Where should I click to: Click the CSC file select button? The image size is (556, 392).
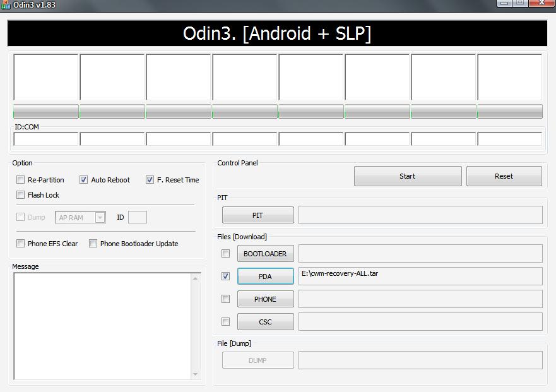pos(265,322)
